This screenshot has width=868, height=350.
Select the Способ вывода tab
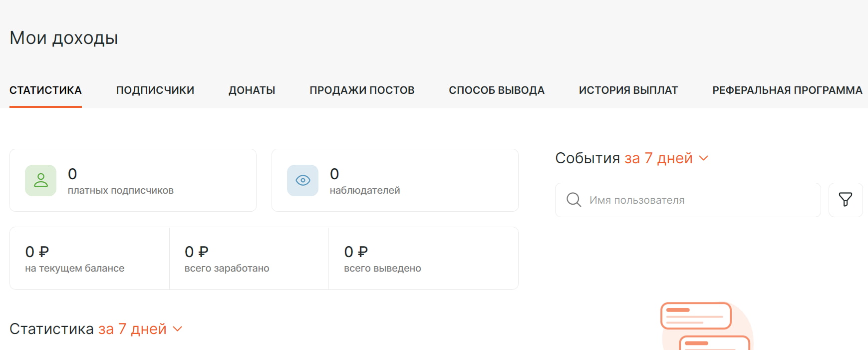(x=497, y=90)
